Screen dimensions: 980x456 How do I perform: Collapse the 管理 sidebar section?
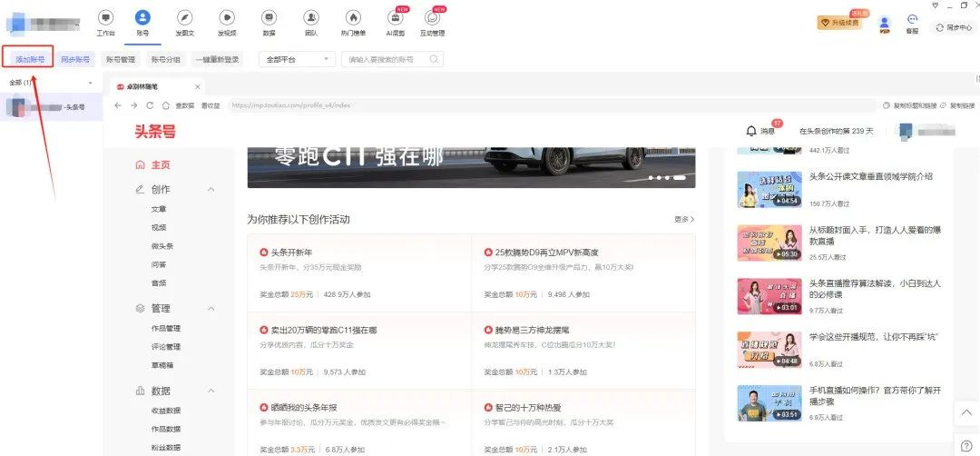pos(211,308)
